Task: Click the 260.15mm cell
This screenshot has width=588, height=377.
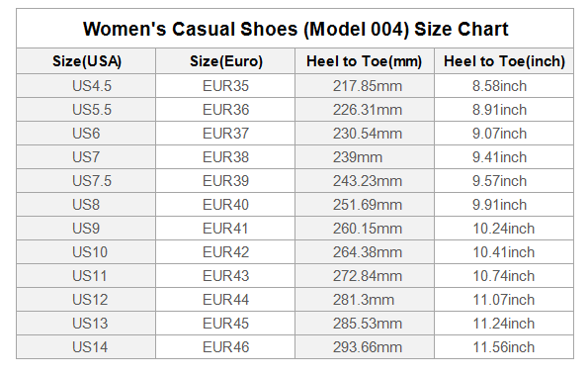Action: pos(365,229)
